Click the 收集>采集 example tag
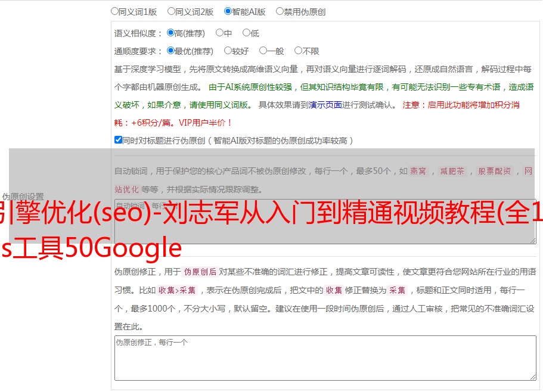 click(177, 290)
